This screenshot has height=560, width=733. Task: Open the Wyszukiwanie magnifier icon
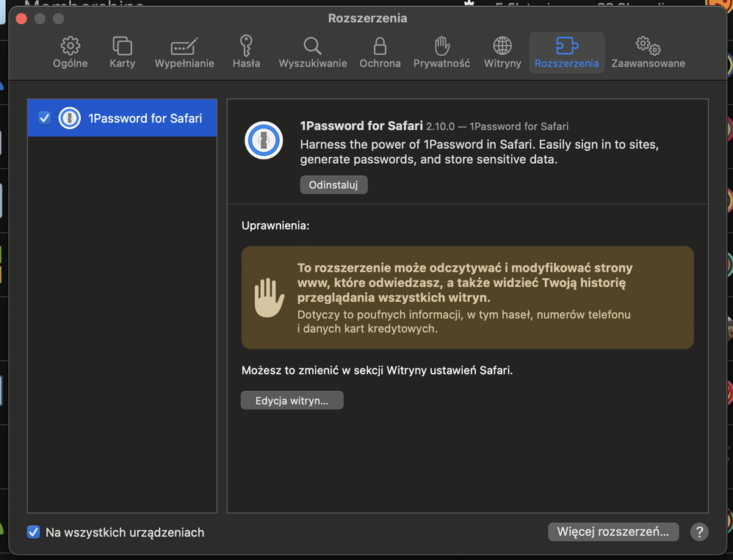click(312, 46)
